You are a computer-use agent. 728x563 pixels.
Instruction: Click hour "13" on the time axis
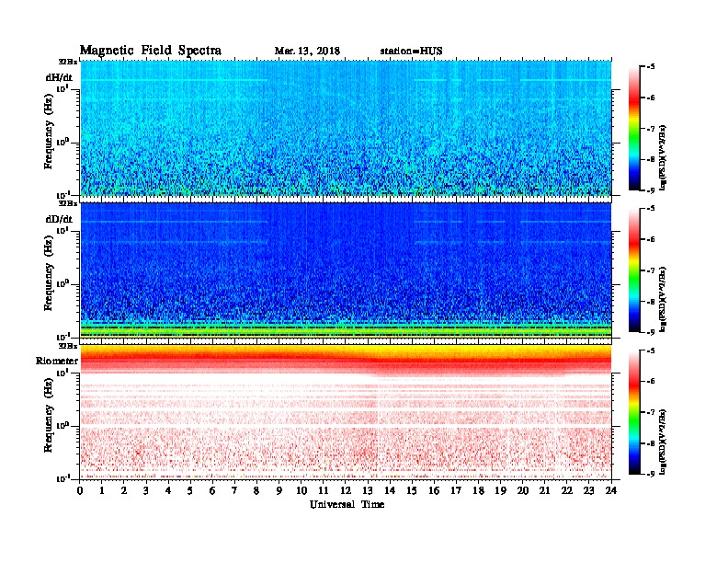click(368, 490)
